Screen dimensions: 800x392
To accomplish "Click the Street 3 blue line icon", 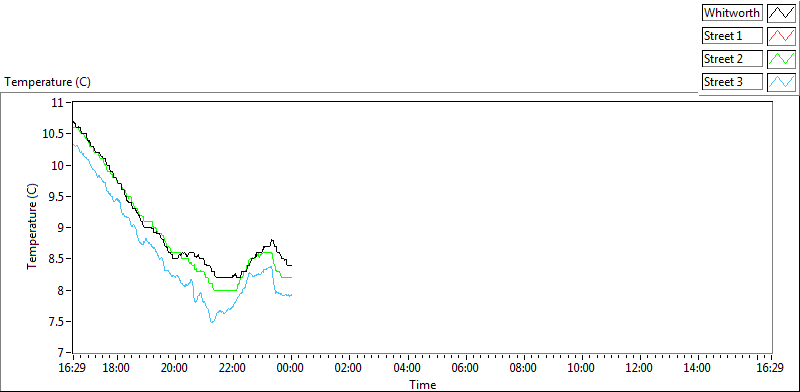I will point(781,82).
